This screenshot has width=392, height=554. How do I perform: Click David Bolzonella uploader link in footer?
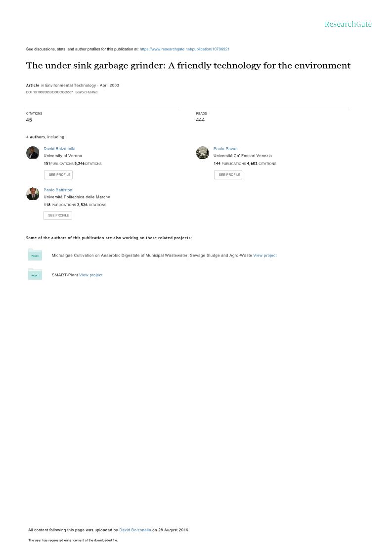click(135, 530)
